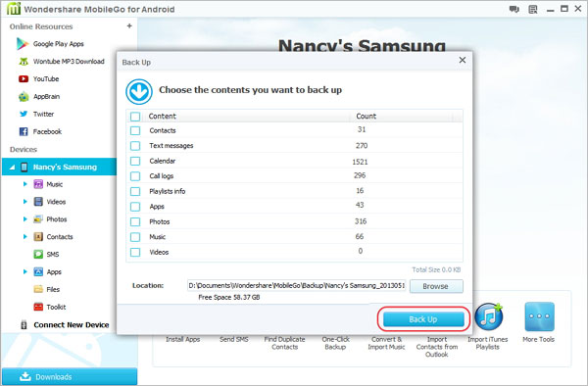Screen dimensions: 588x386
Task: Open the register icon in title bar
Action: click(533, 9)
